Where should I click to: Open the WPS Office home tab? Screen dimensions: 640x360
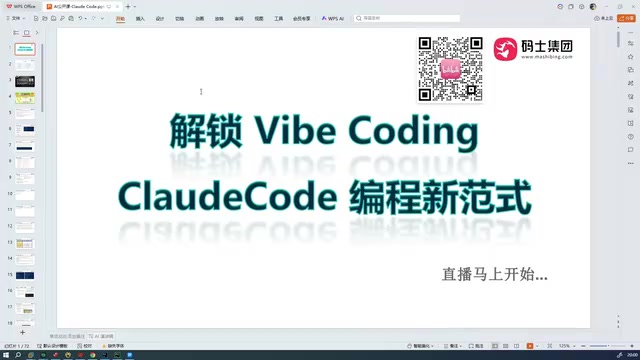click(x=21, y=7)
